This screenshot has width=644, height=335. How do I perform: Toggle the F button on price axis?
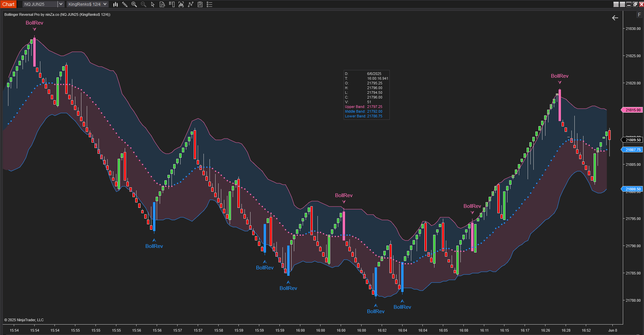pos(639,15)
